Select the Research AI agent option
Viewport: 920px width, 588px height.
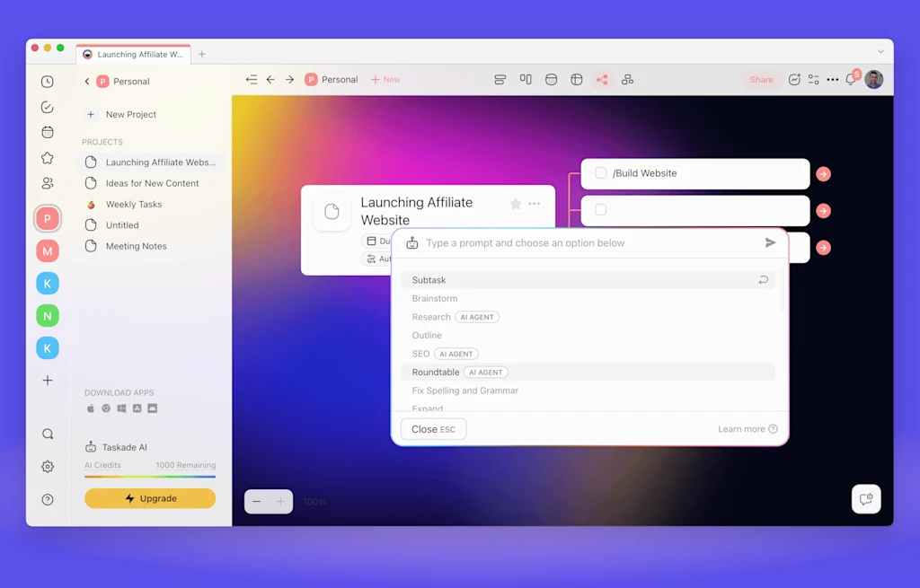point(588,317)
